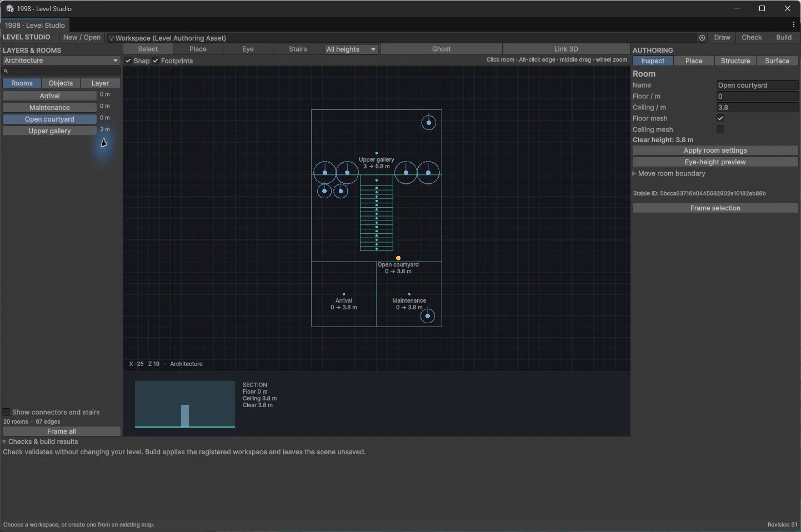Click the Eye-height preview button
The height and width of the screenshot is (532, 801).
pyautogui.click(x=715, y=162)
